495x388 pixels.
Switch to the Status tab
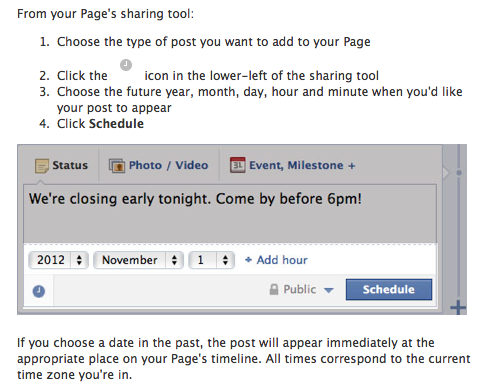[61, 165]
